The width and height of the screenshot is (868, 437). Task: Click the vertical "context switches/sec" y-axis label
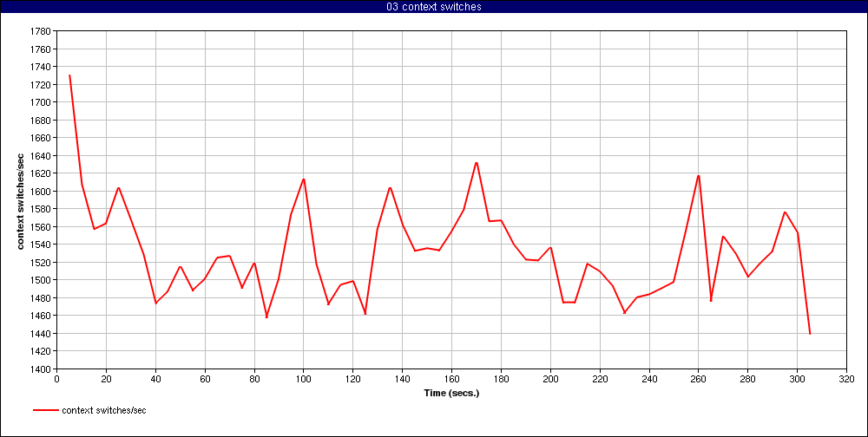[x=21, y=199]
